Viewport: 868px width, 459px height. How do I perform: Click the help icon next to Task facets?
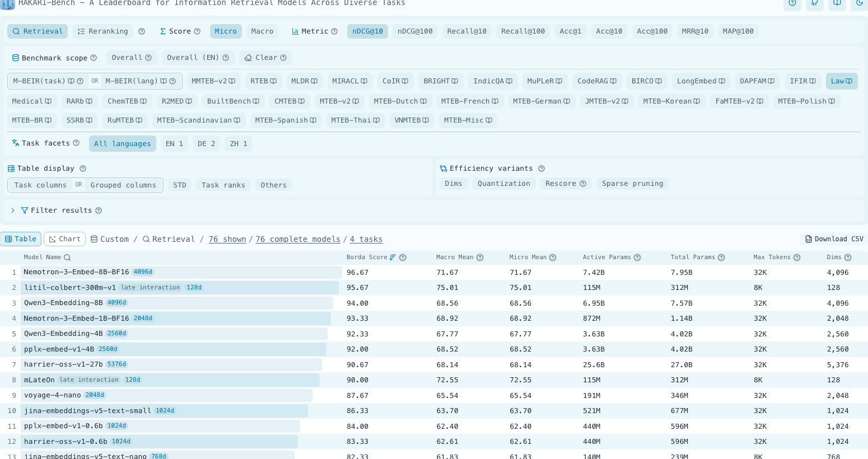[76, 143]
